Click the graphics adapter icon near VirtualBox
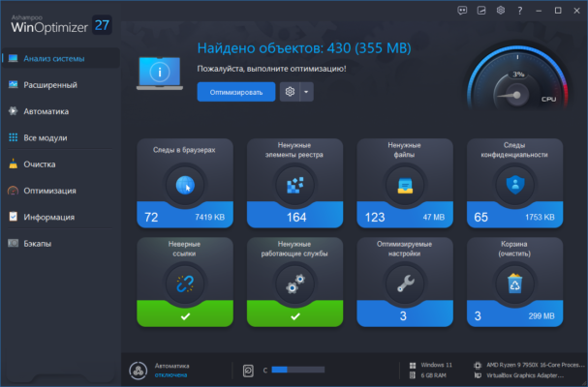Image resolution: width=588 pixels, height=387 pixels. coord(478,375)
